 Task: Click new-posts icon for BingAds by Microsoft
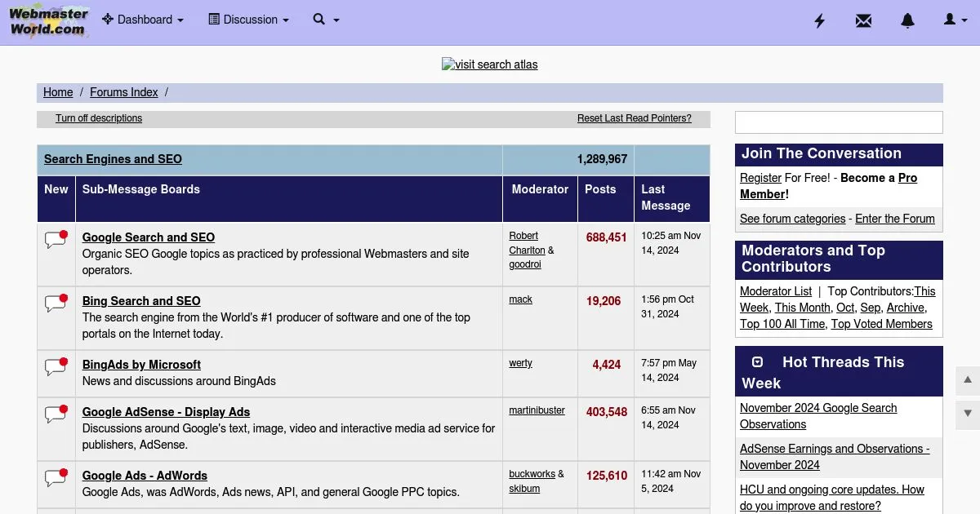pyautogui.click(x=56, y=366)
